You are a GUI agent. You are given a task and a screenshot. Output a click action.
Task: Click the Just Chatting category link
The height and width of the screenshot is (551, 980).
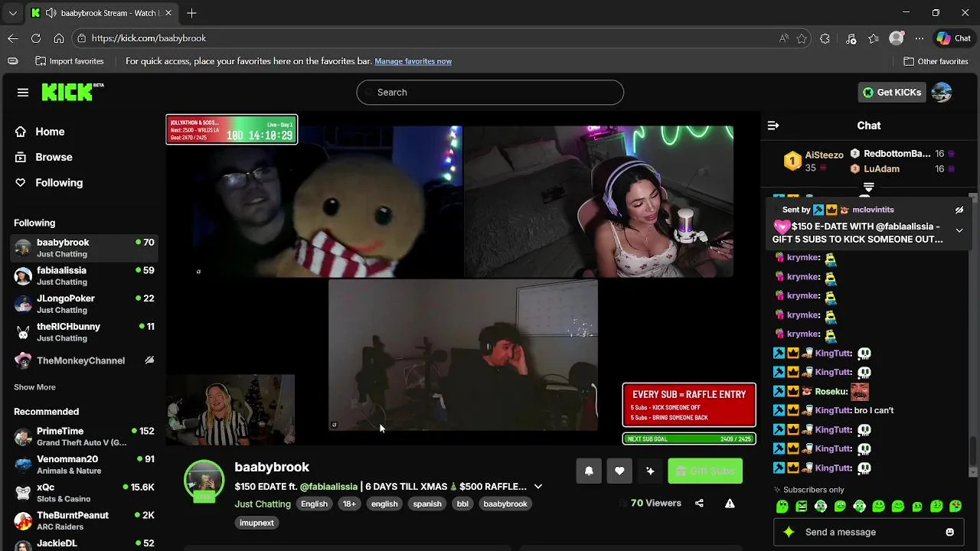[x=263, y=504]
